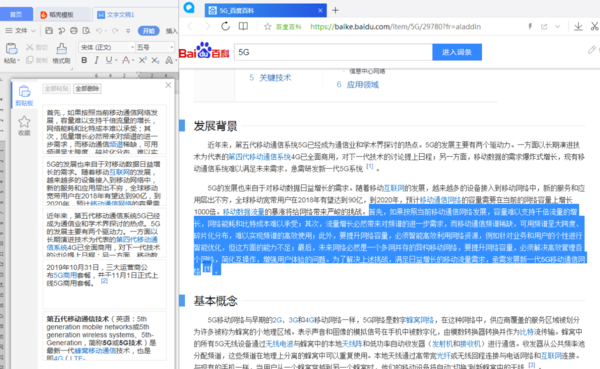Select the 开始 ribbon tab
The image size is (600, 369).
[x=148, y=31]
